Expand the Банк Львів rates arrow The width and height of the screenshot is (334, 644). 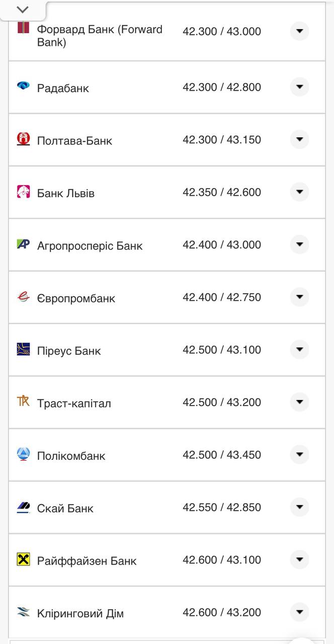pos(299,192)
